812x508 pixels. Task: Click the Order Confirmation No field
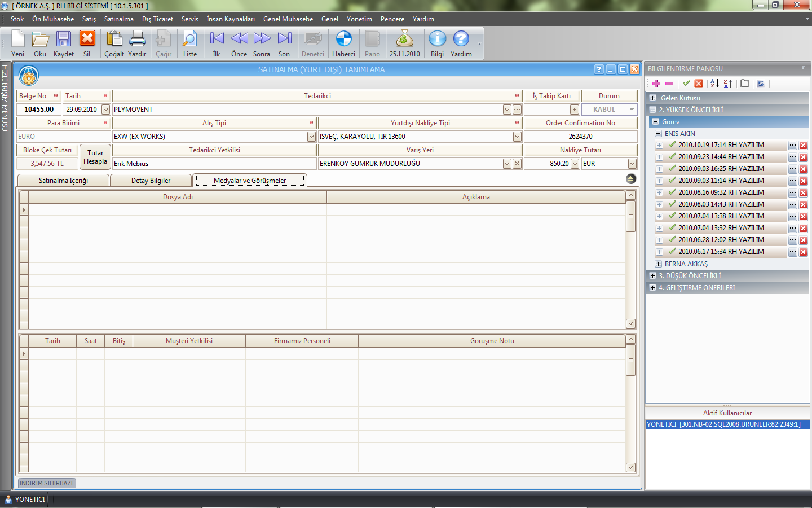[580, 137]
